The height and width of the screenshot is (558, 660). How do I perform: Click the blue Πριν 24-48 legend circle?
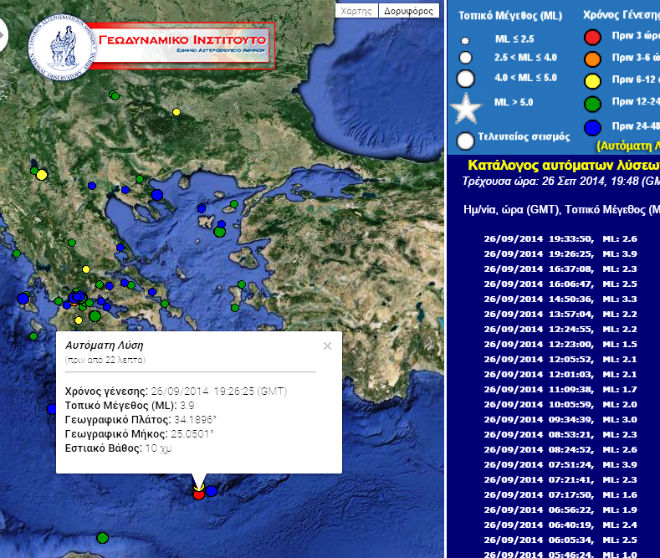click(x=592, y=127)
